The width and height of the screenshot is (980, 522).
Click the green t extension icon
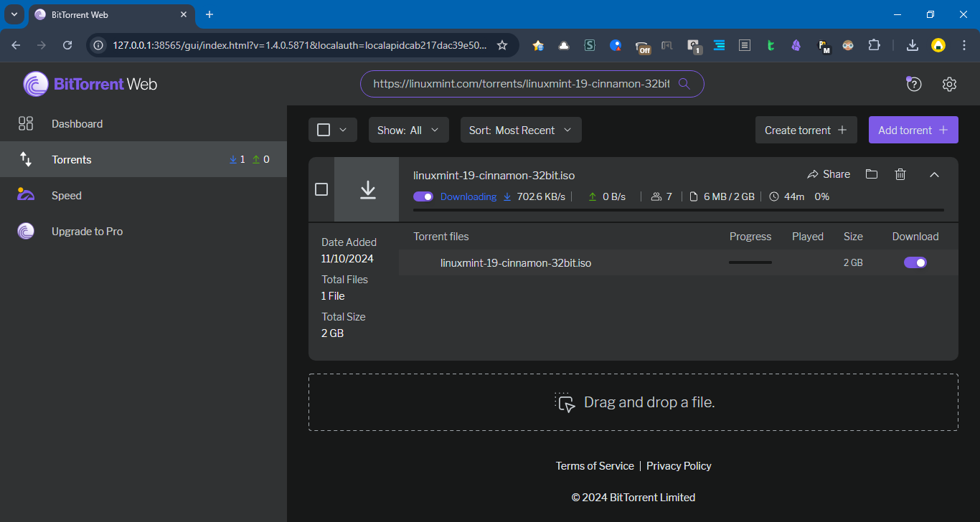(x=771, y=45)
